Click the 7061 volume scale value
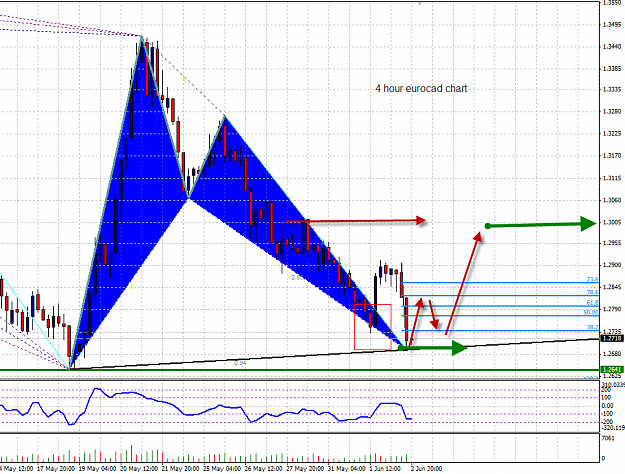The height and width of the screenshot is (474, 625). coord(608,439)
